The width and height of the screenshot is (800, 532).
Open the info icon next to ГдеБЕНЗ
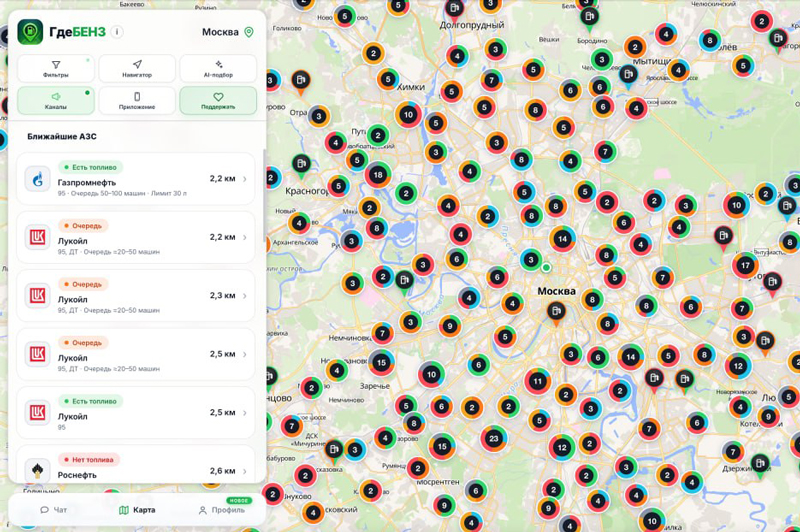tap(117, 32)
